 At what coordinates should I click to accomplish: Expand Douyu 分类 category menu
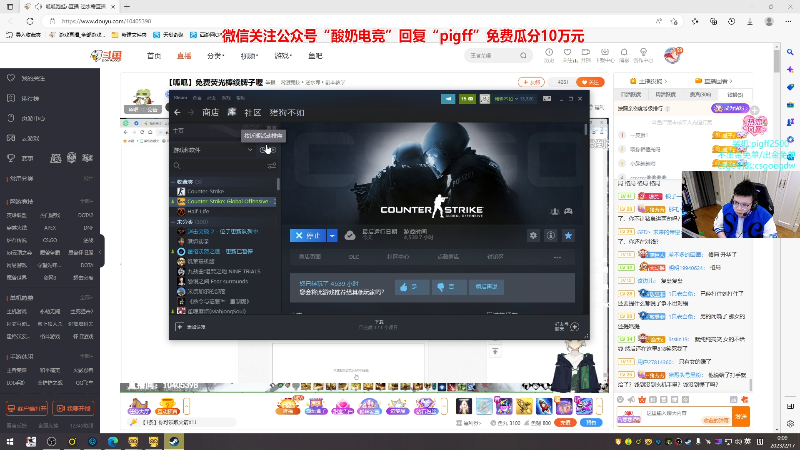click(216, 56)
